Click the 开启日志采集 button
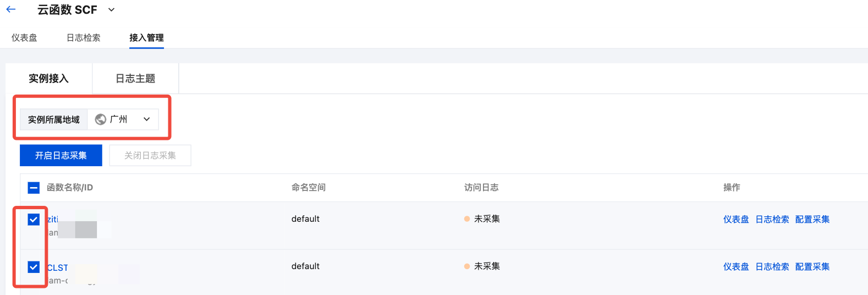This screenshot has width=868, height=295. click(x=61, y=156)
